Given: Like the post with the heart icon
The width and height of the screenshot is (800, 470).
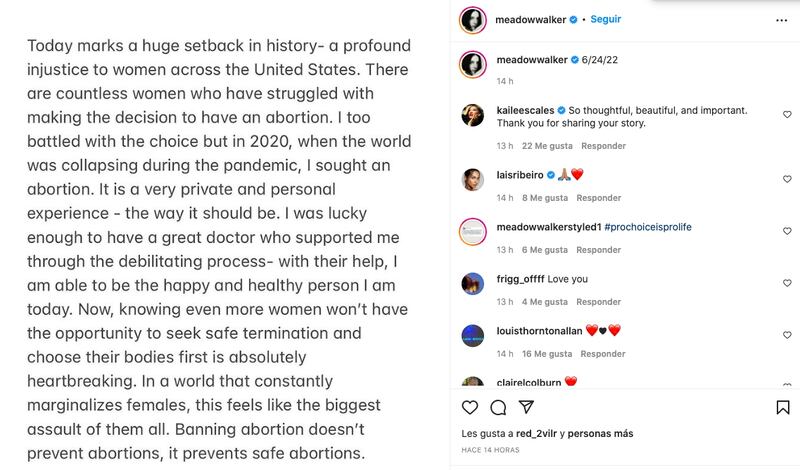Looking at the screenshot, I should point(471,407).
